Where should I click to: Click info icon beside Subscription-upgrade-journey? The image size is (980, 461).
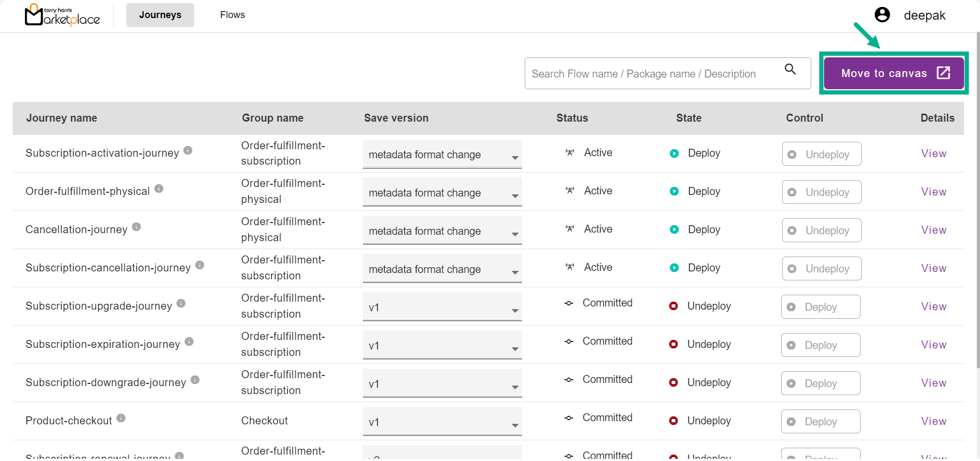click(181, 304)
